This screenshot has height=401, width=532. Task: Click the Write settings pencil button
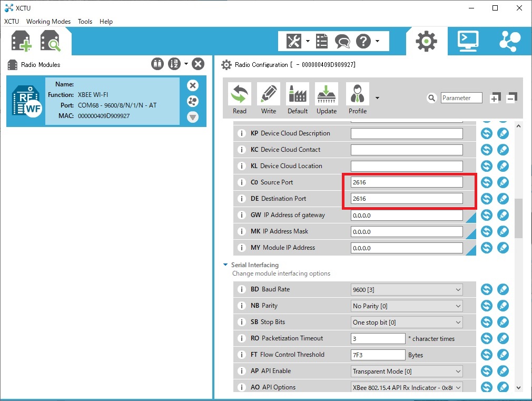[x=268, y=99]
